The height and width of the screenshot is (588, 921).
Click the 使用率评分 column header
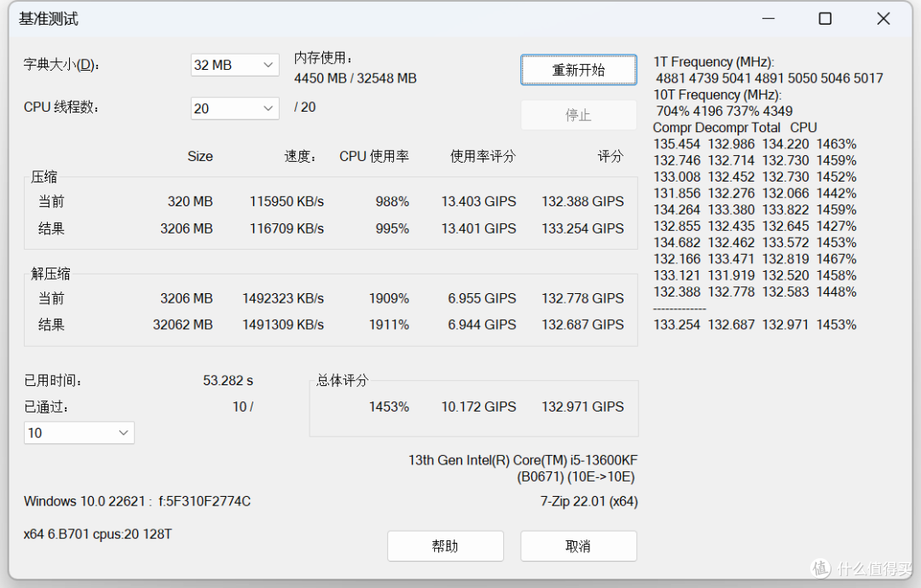tap(483, 157)
